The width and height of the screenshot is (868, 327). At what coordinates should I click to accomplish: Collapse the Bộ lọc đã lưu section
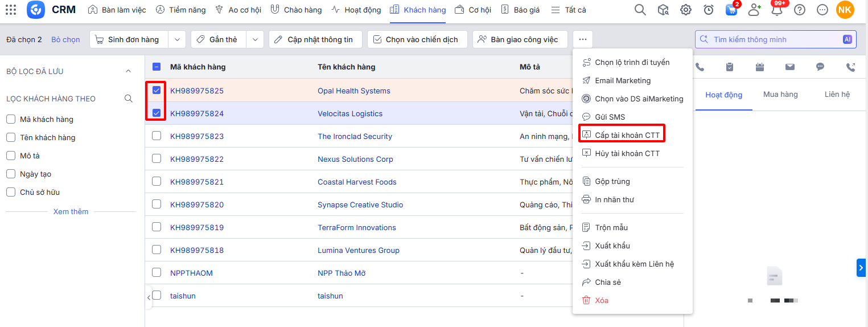(x=128, y=71)
